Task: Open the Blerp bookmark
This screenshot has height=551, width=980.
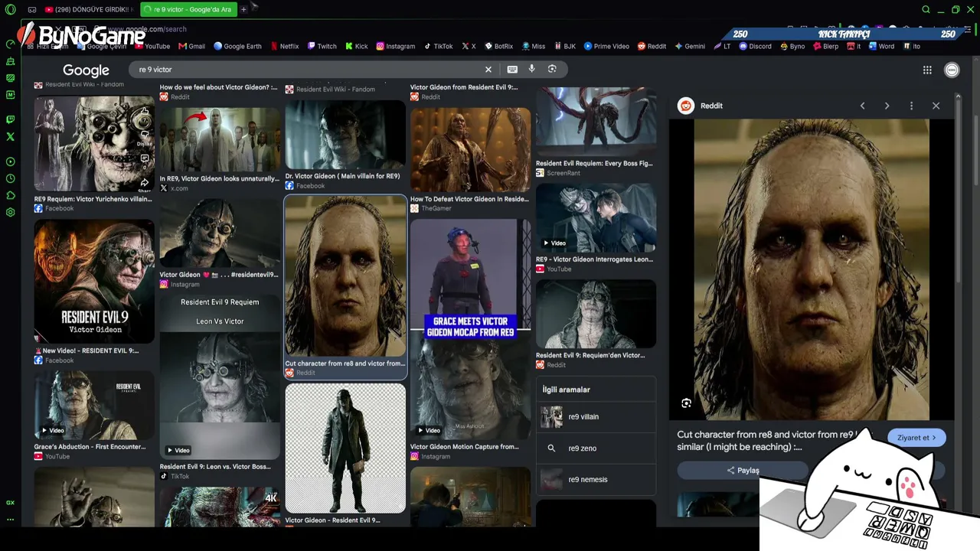Action: pyautogui.click(x=826, y=46)
